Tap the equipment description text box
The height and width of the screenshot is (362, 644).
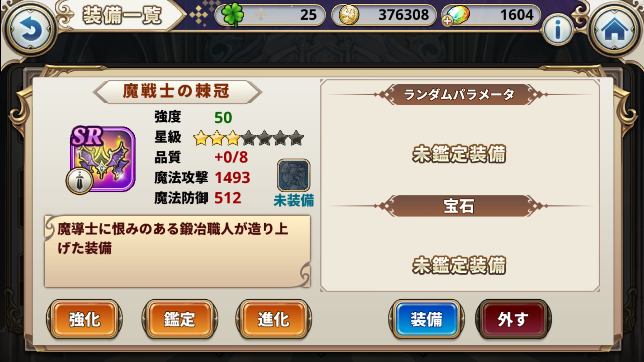(x=177, y=251)
